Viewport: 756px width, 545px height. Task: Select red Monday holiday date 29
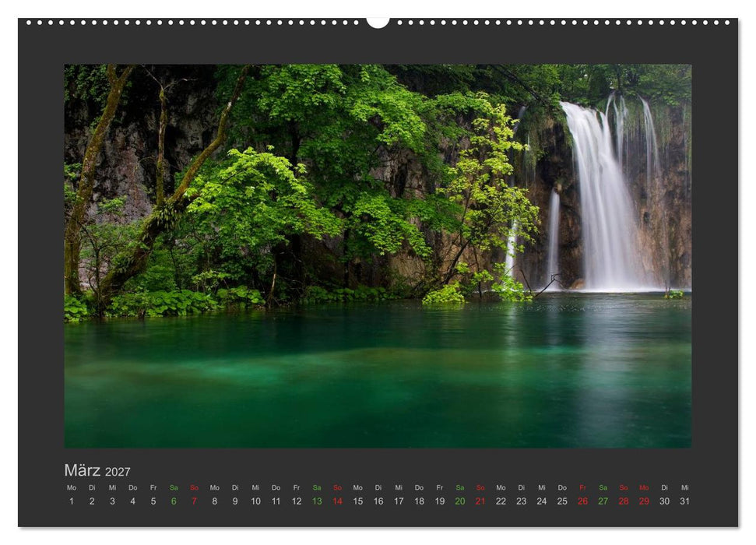pyautogui.click(x=644, y=501)
